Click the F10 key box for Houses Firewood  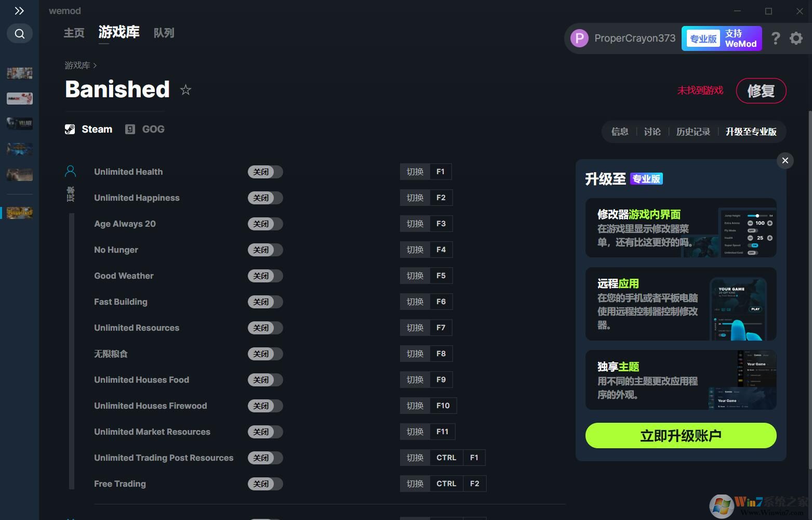[x=443, y=406]
